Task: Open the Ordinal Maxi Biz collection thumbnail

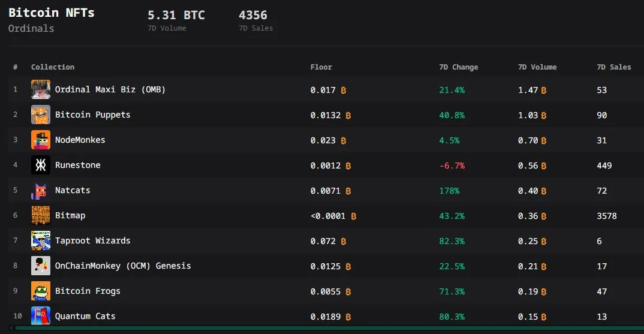Action: (x=41, y=89)
